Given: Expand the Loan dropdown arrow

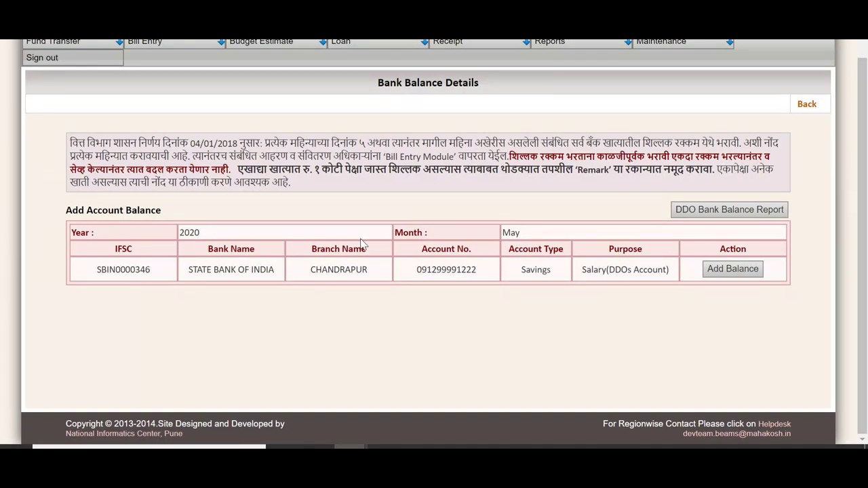Looking at the screenshot, I should pos(425,43).
